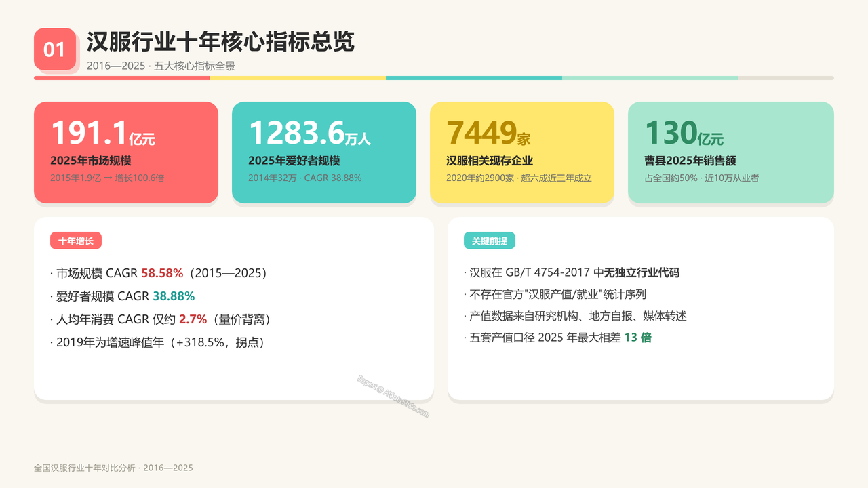Click the 191.1亿元 market size figure
Screen dimensions: 868x488
103,133
